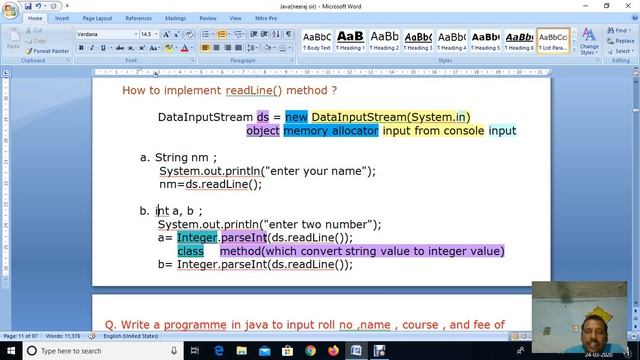Click Format Painter
640x360 pixels.
point(46,51)
